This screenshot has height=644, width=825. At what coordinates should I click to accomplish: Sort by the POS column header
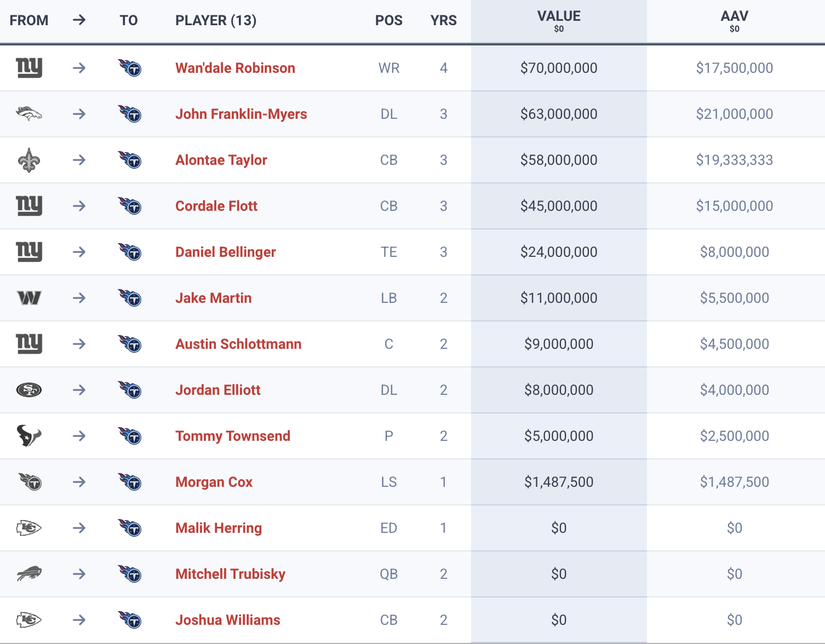388,21
